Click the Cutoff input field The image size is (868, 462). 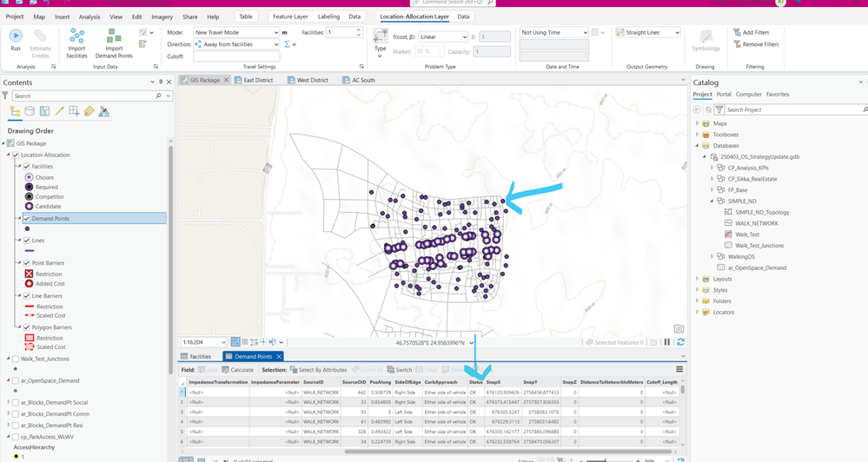(x=236, y=56)
